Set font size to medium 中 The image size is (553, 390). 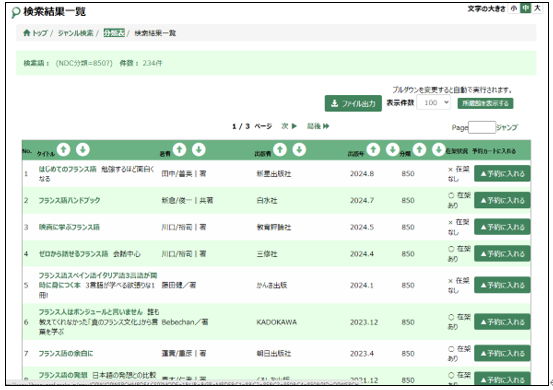(x=525, y=8)
